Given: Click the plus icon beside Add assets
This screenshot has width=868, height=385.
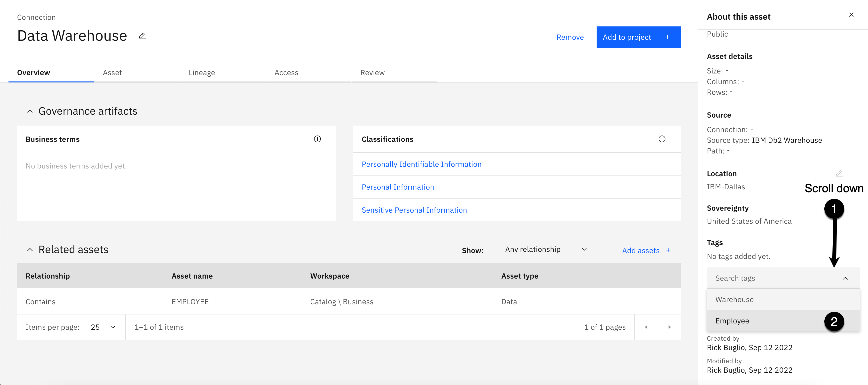Looking at the screenshot, I should tap(668, 250).
